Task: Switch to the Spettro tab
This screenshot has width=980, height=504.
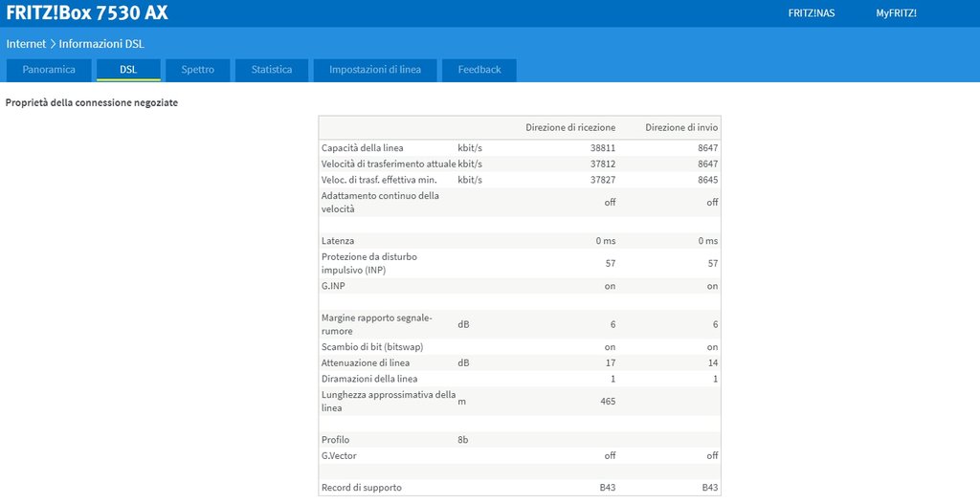Action: pyautogui.click(x=198, y=70)
